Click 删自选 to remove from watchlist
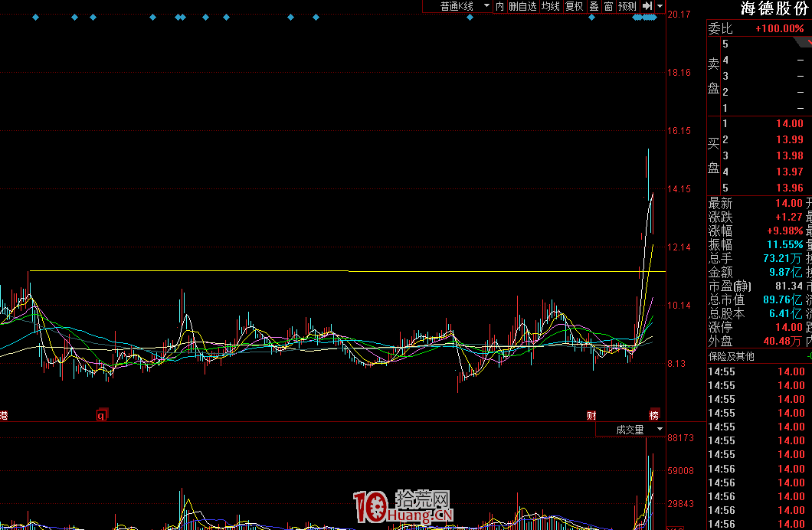This screenshot has height=530, width=812. click(x=522, y=6)
